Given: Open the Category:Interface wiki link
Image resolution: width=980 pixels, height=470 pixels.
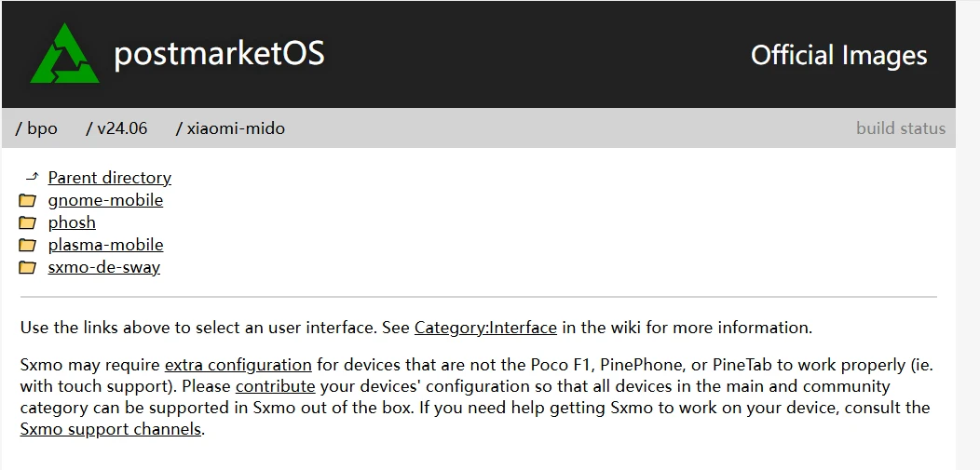Looking at the screenshot, I should [485, 328].
